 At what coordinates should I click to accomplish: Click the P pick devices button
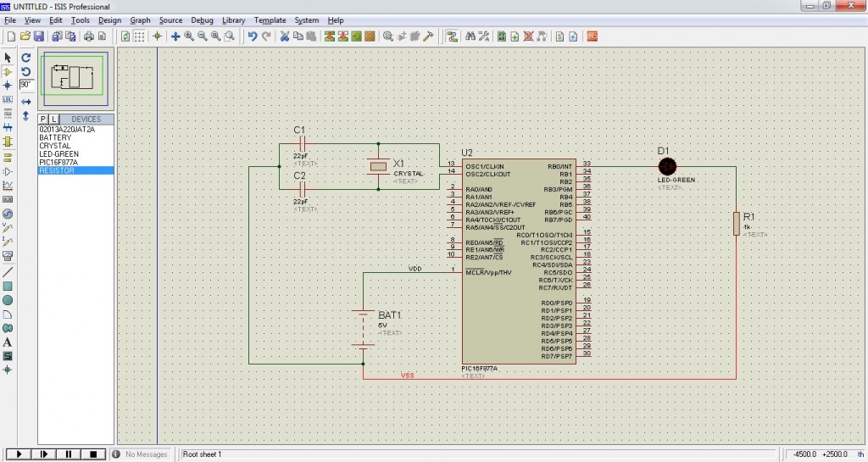[x=43, y=120]
